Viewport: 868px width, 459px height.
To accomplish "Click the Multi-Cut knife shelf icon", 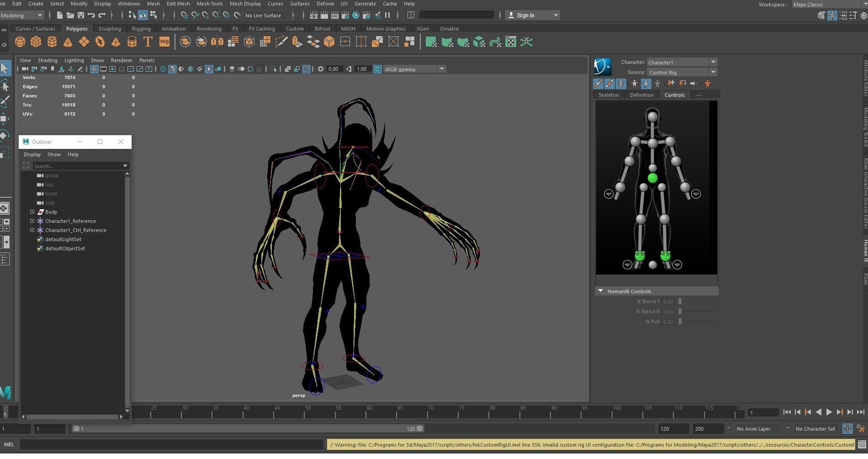I will (x=281, y=42).
